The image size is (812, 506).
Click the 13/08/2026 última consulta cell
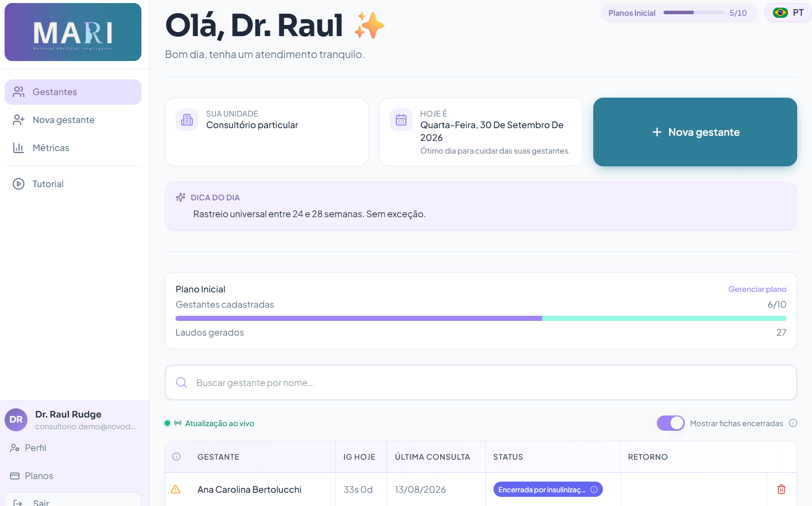tap(420, 490)
